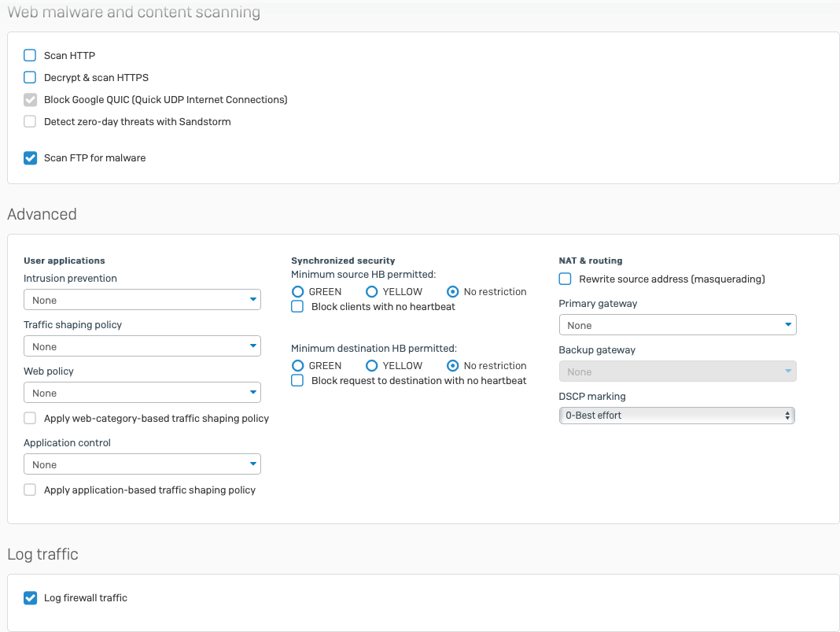Enable Block request to destination with no heartbeat

[297, 381]
